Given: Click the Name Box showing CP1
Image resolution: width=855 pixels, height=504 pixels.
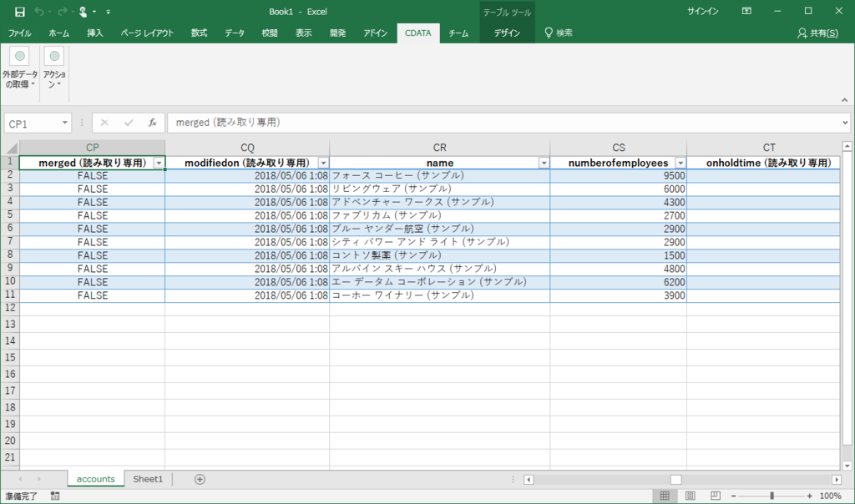Looking at the screenshot, I should pos(33,123).
